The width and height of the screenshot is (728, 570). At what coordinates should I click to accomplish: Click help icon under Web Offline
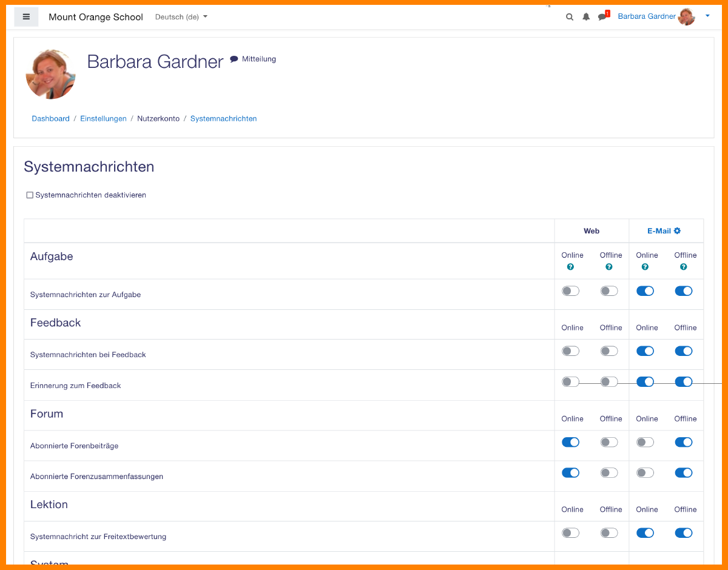click(x=609, y=267)
